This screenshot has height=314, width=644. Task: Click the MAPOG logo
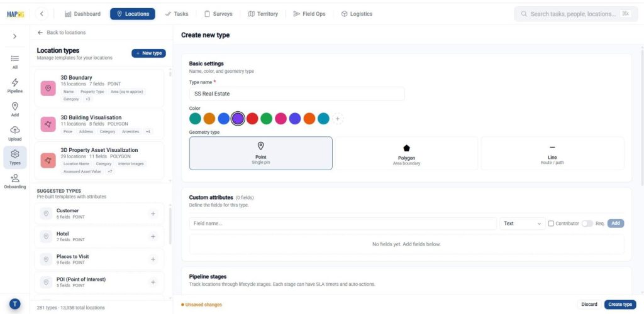click(x=15, y=14)
